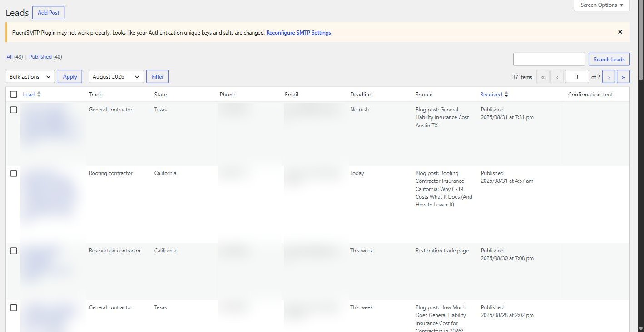Sort table by Received column header

tap(491, 95)
